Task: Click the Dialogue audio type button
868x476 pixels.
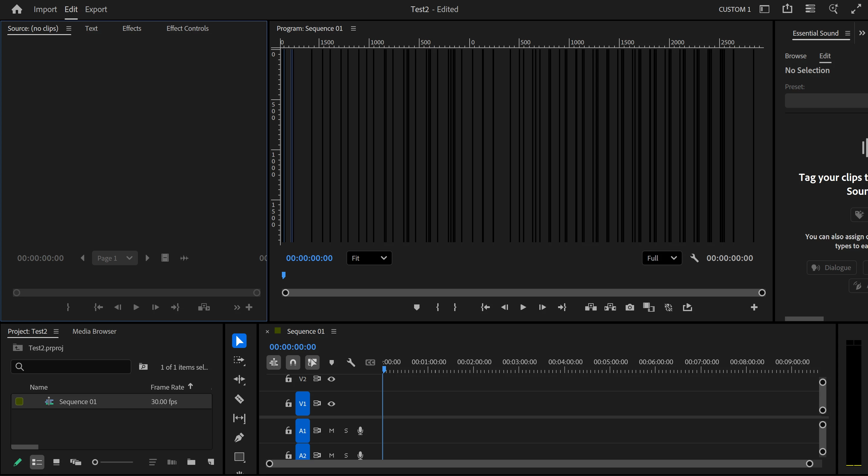Action: [x=831, y=268]
